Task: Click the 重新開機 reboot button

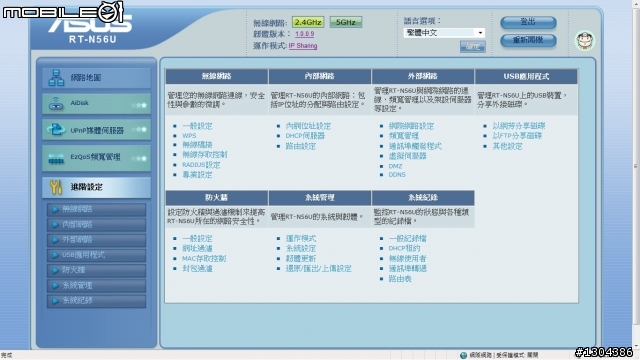Action: point(528,40)
